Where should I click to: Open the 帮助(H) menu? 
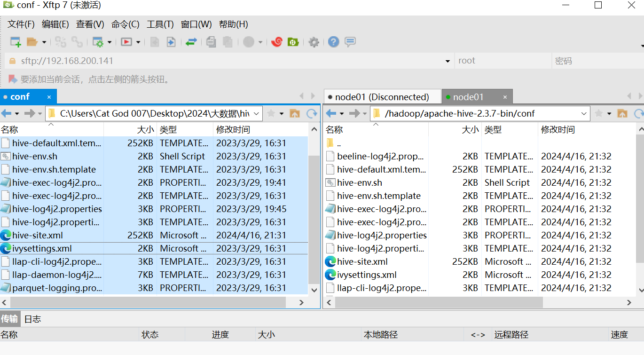tap(234, 24)
